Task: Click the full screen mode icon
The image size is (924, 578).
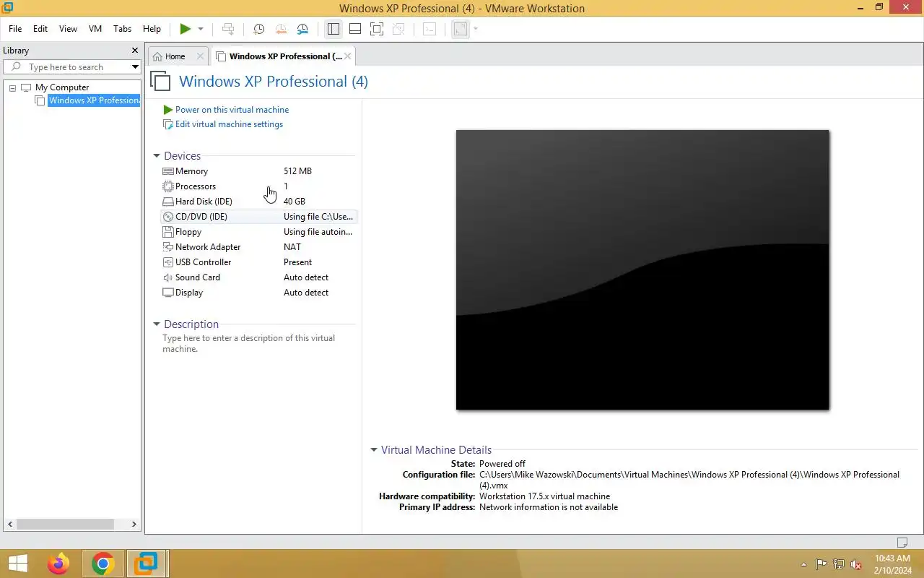Action: (376, 29)
